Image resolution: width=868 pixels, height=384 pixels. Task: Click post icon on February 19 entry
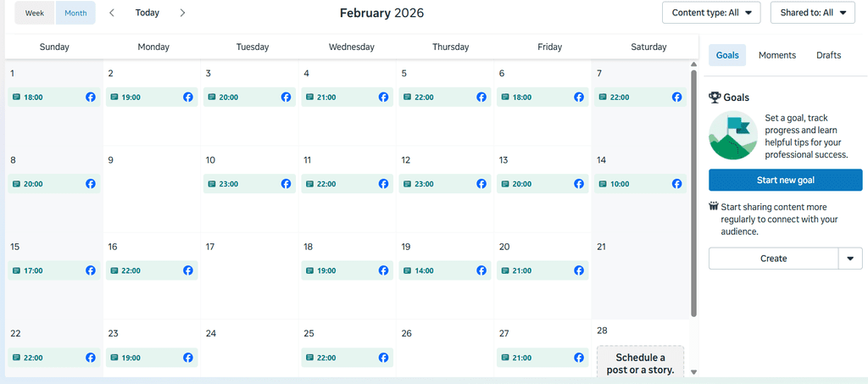[x=407, y=270]
